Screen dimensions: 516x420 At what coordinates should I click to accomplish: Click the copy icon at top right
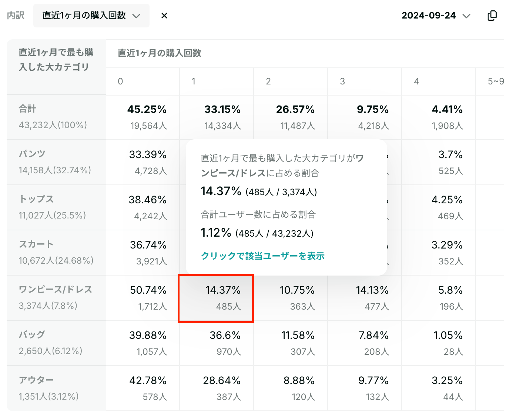tap(492, 16)
